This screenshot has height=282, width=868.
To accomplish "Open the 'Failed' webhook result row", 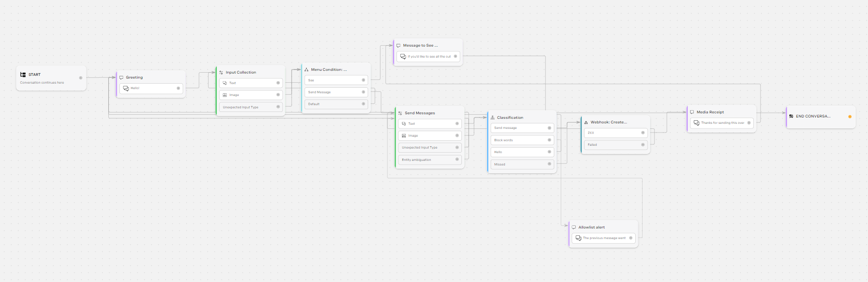I will click(616, 145).
